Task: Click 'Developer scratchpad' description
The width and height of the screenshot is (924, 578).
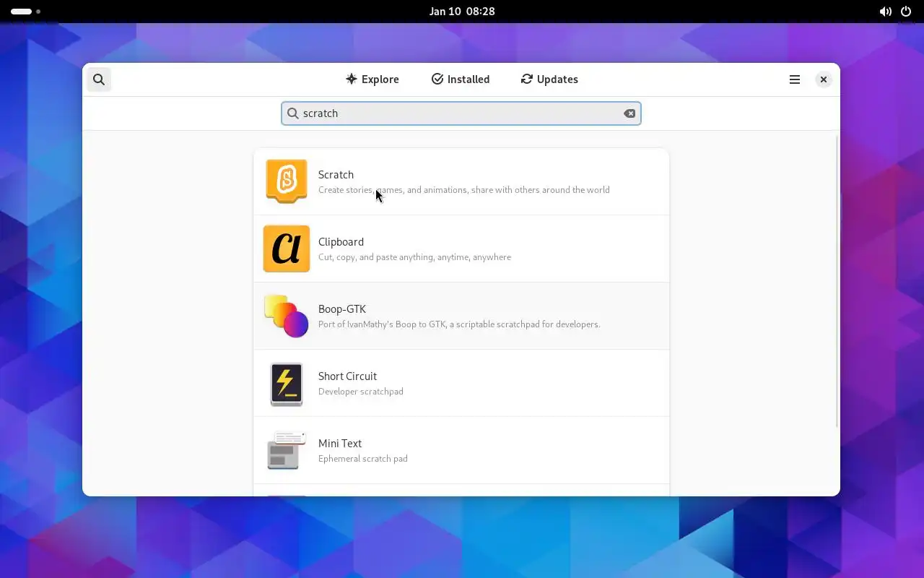Action: (361, 392)
